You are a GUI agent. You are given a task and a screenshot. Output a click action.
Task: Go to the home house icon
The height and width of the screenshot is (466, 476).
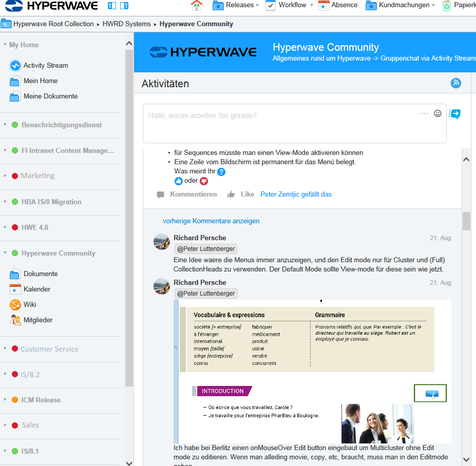197,6
